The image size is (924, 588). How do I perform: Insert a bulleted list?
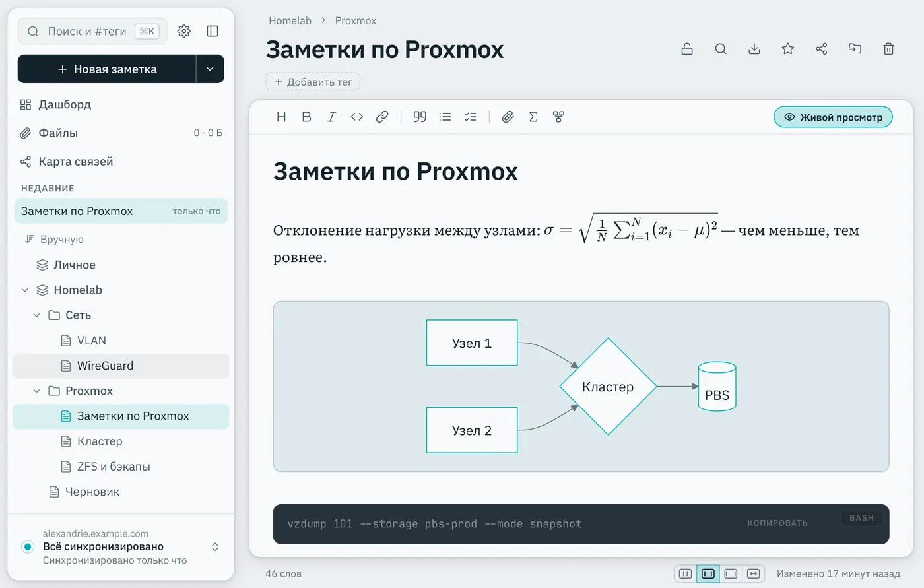tap(445, 117)
